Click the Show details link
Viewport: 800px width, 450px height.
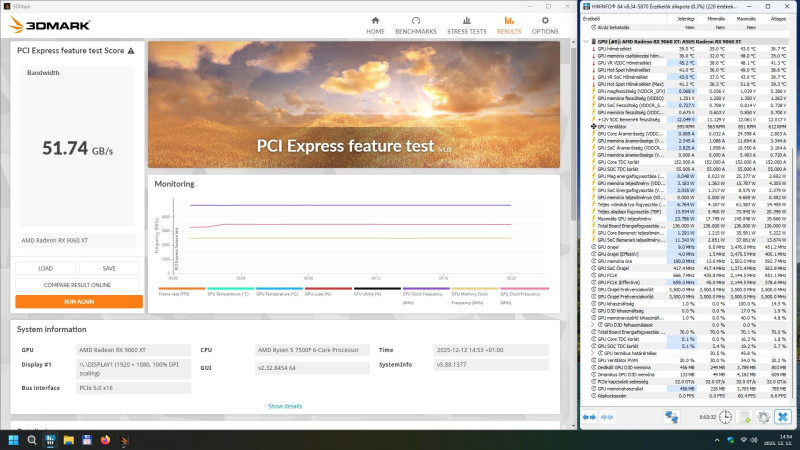285,406
